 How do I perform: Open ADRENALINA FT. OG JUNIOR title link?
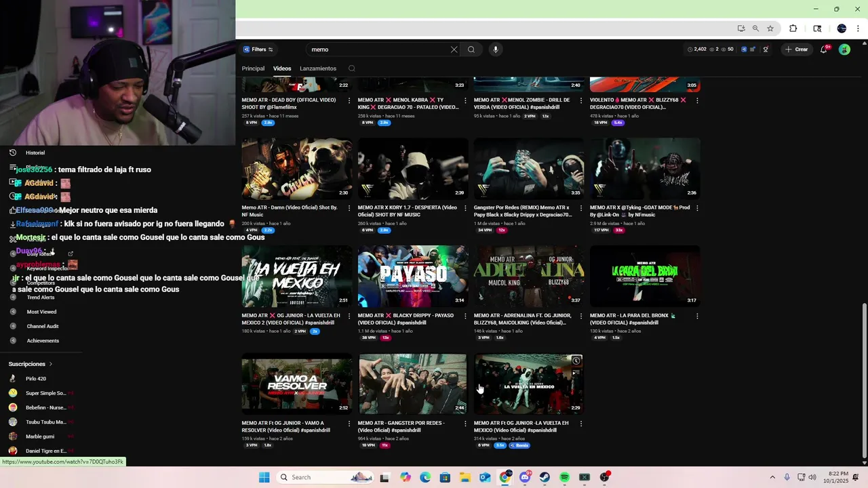pyautogui.click(x=522, y=319)
